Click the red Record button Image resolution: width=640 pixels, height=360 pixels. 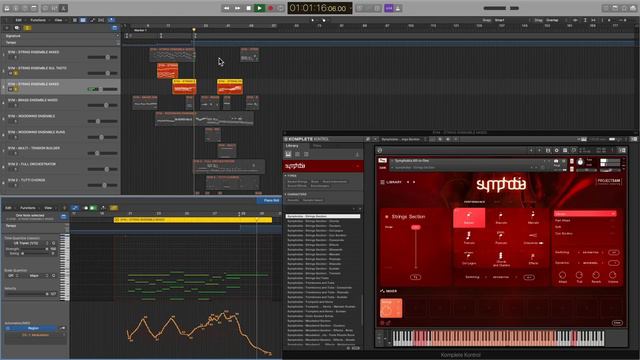coord(270,8)
